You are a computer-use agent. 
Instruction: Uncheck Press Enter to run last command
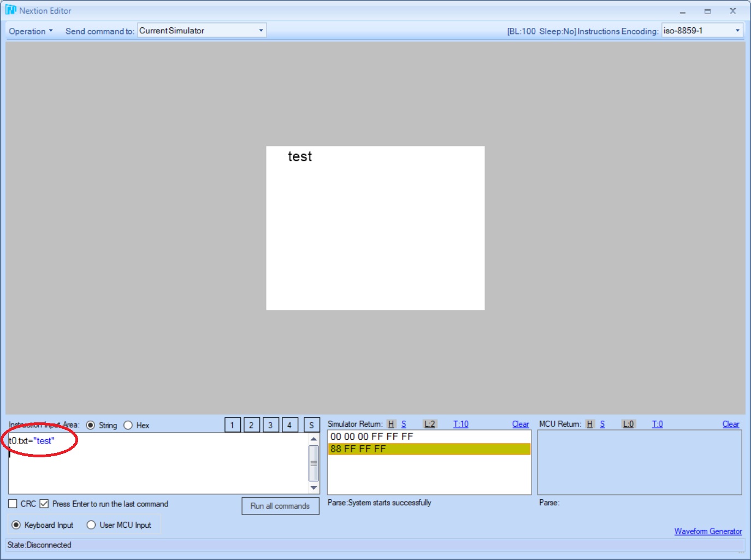(44, 504)
